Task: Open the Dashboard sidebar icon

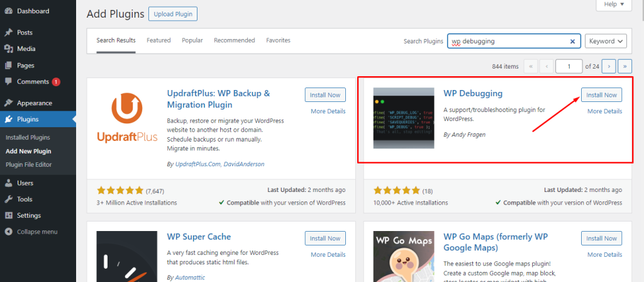Action: pyautogui.click(x=8, y=11)
